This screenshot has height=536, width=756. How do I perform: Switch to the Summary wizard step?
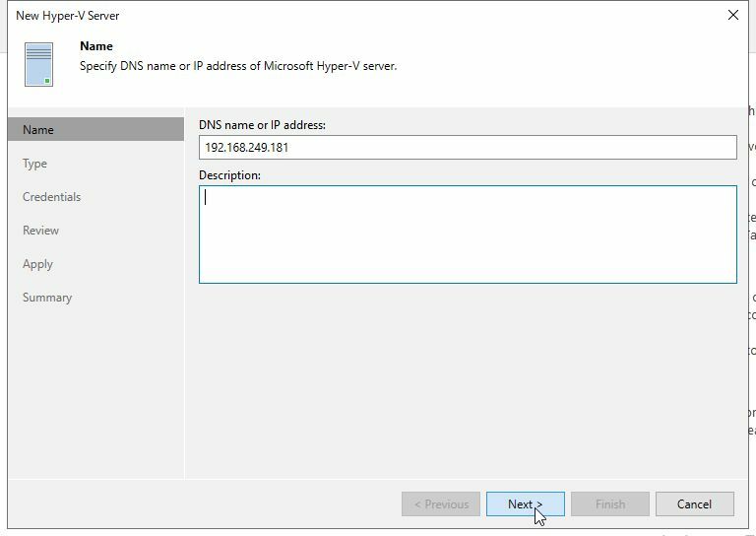pyautogui.click(x=47, y=298)
